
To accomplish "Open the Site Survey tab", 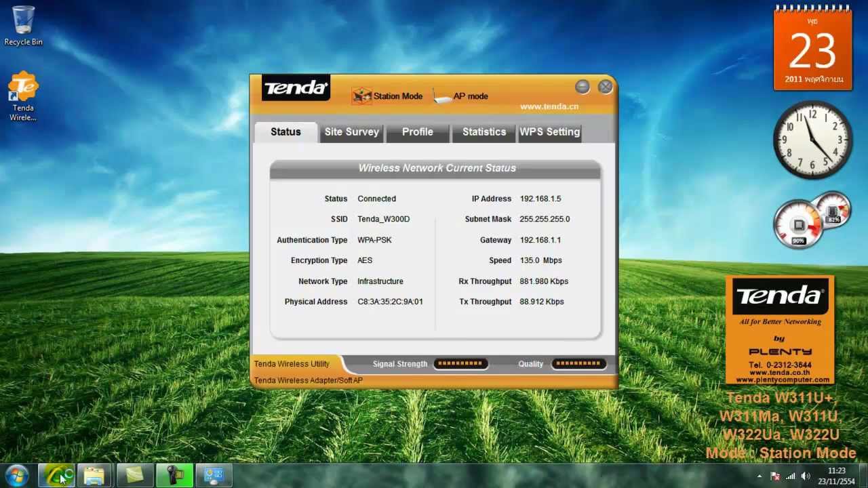I will 351,132.
